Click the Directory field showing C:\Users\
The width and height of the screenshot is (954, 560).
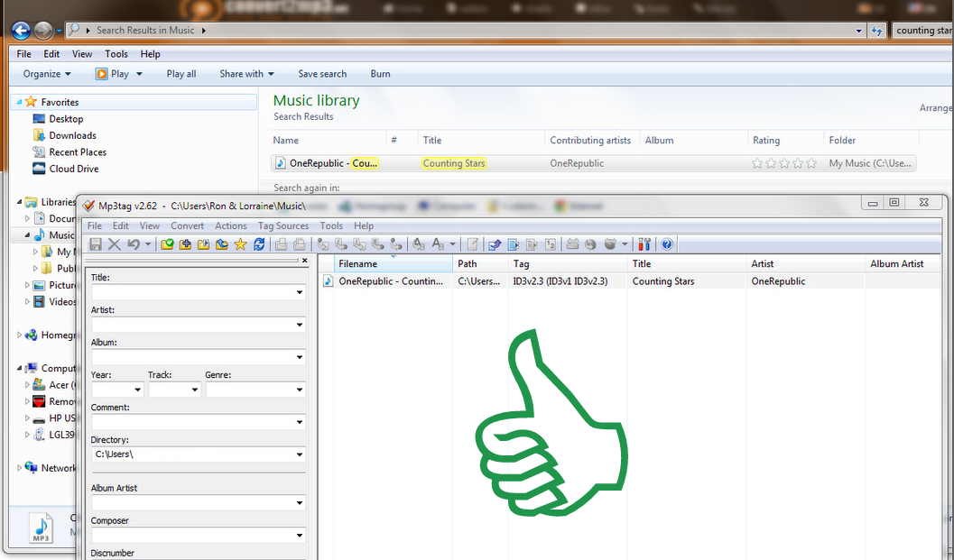point(199,454)
